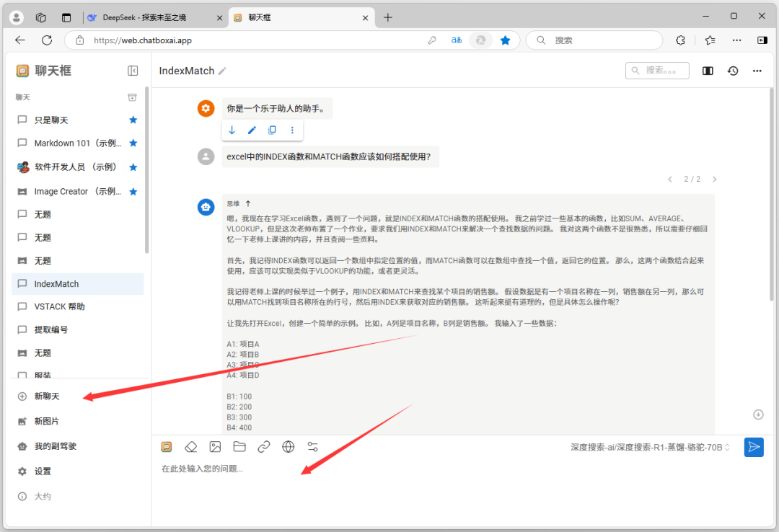Unstar the 只是聊天 conversation
The height and width of the screenshot is (532, 779).
click(x=133, y=120)
